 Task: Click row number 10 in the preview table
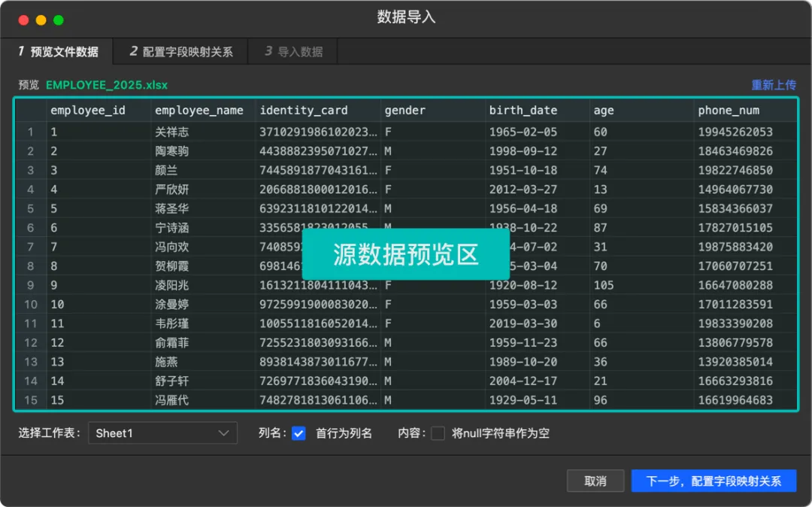(31, 305)
